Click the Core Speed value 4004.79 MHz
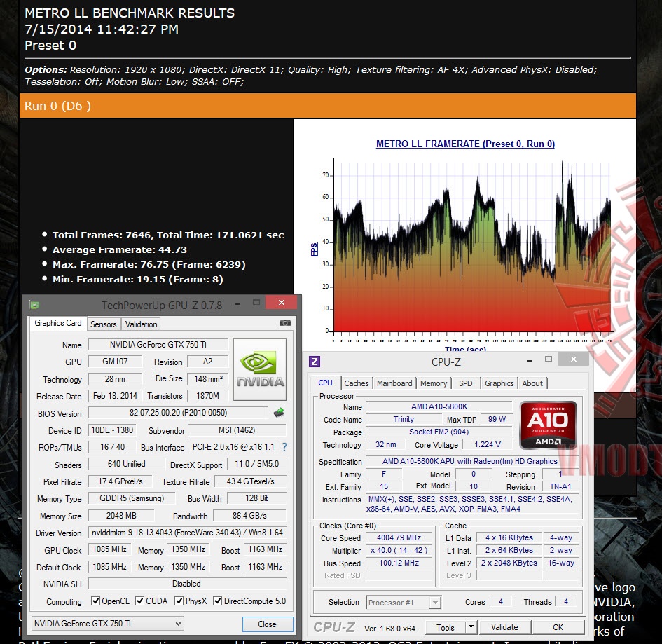The width and height of the screenshot is (662, 644). pos(399,537)
